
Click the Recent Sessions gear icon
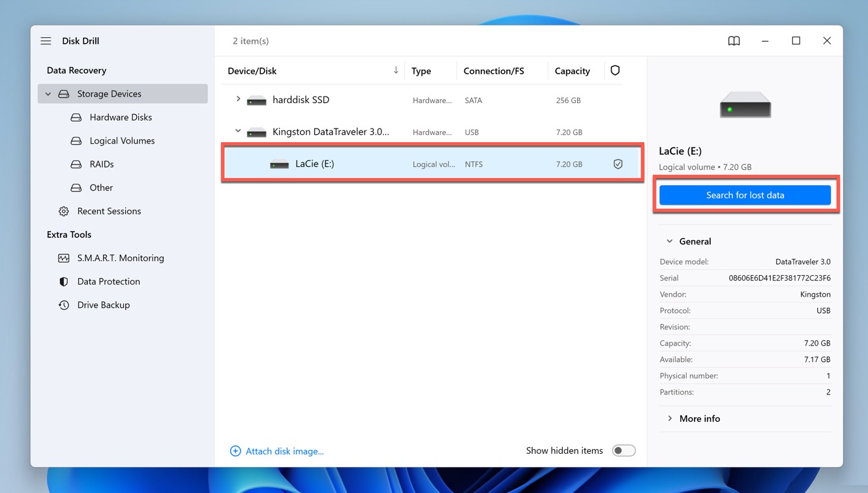click(x=63, y=211)
